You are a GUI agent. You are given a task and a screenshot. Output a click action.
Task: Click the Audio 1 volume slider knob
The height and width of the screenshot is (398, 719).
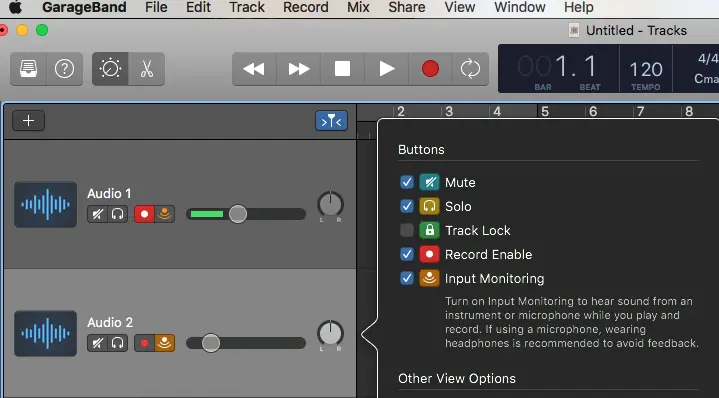(x=238, y=214)
